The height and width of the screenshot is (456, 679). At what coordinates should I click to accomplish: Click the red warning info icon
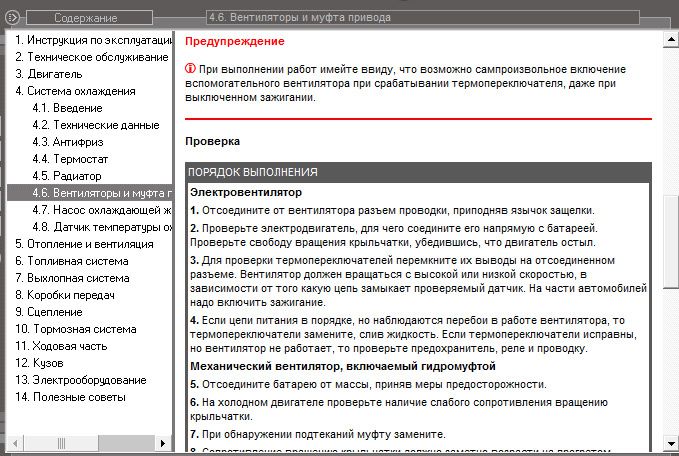pyautogui.click(x=190, y=68)
